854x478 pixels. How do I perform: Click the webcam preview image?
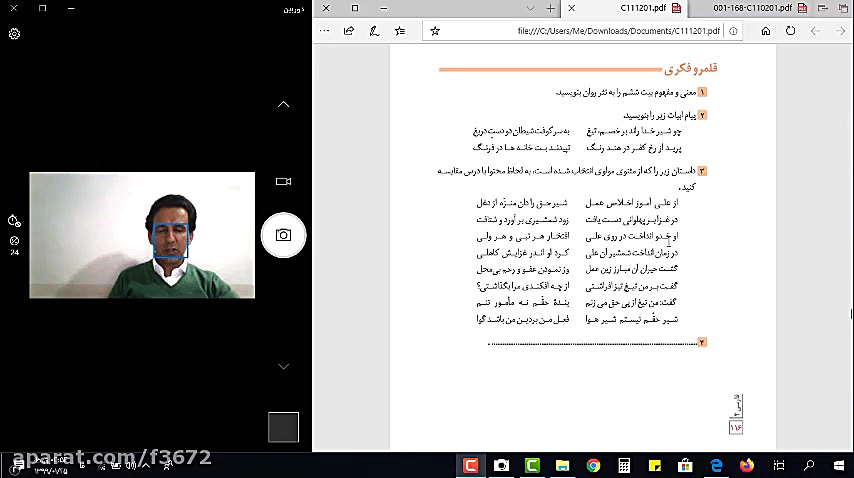pos(142,235)
